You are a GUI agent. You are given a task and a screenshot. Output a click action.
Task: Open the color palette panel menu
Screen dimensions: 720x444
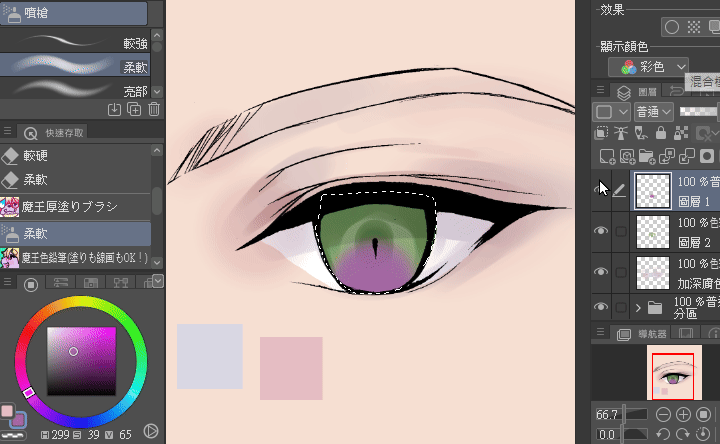[x=7, y=282]
